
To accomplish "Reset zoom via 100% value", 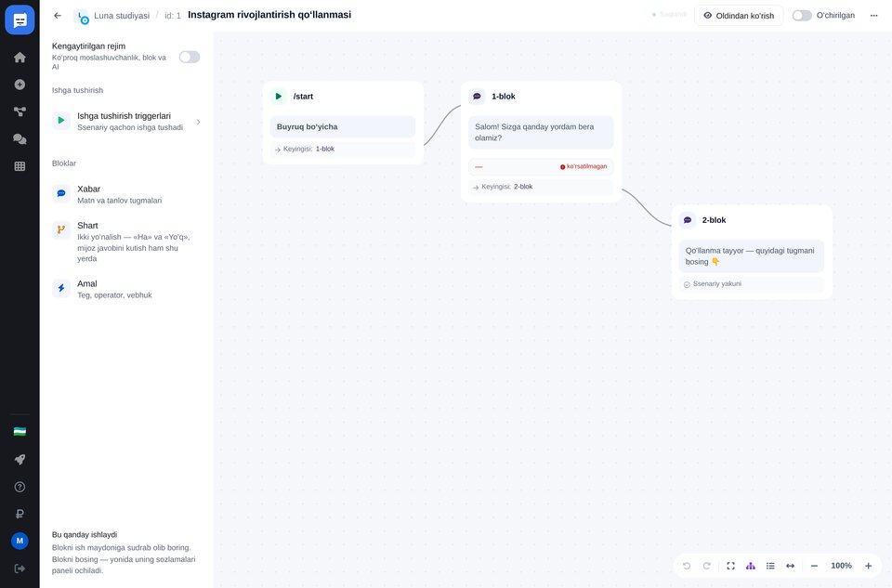I will pyautogui.click(x=841, y=566).
